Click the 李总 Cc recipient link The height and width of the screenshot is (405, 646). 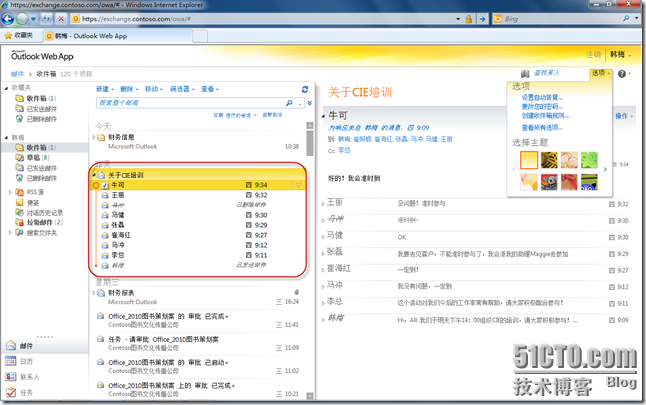[x=344, y=151]
